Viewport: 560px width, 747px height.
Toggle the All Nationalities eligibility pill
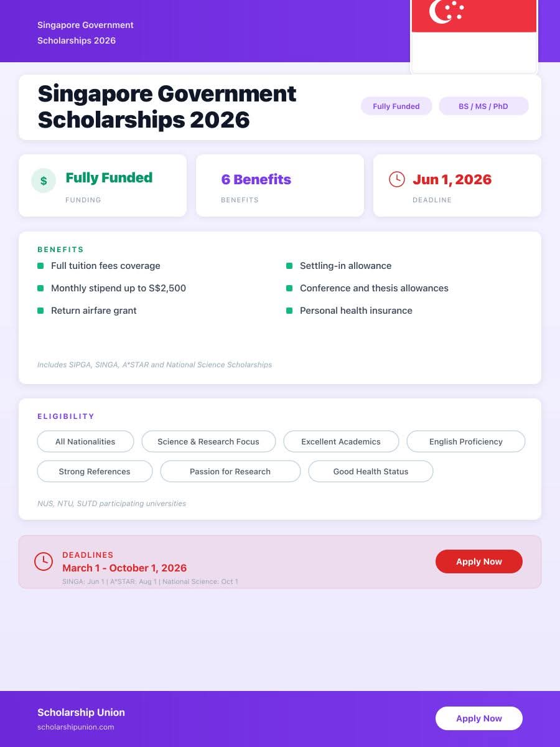tap(85, 441)
